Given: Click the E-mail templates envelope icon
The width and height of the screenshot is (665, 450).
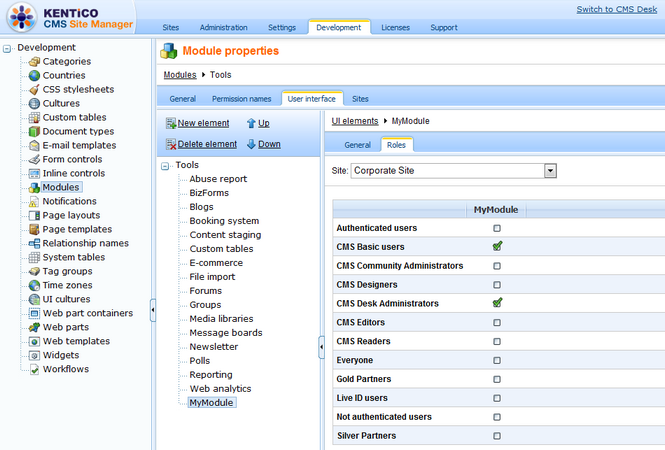Looking at the screenshot, I should pyautogui.click(x=34, y=145).
